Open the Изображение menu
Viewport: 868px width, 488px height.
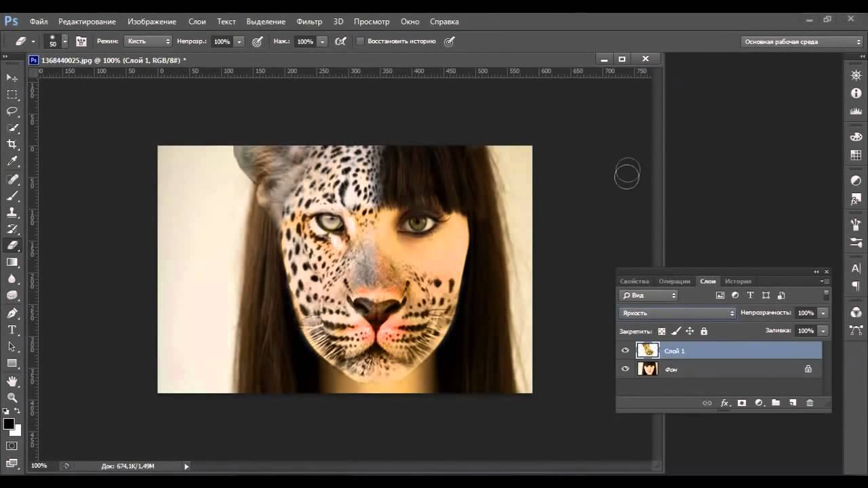coord(152,22)
